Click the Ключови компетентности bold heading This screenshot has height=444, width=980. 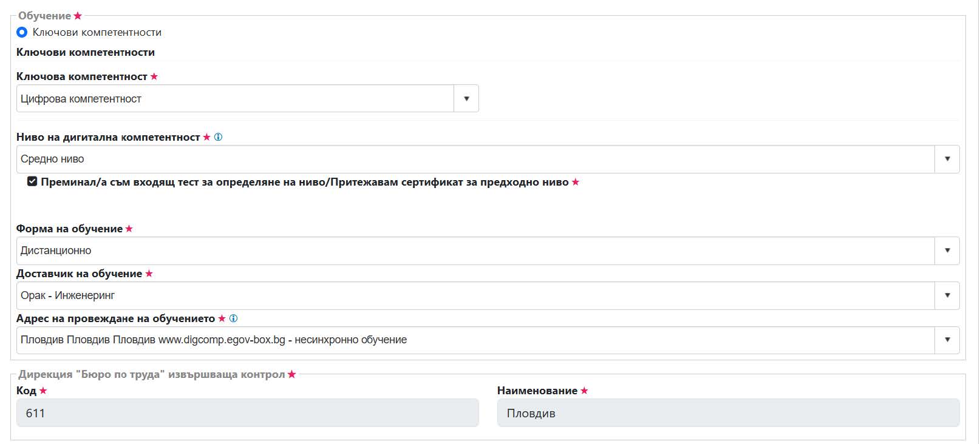point(86,52)
